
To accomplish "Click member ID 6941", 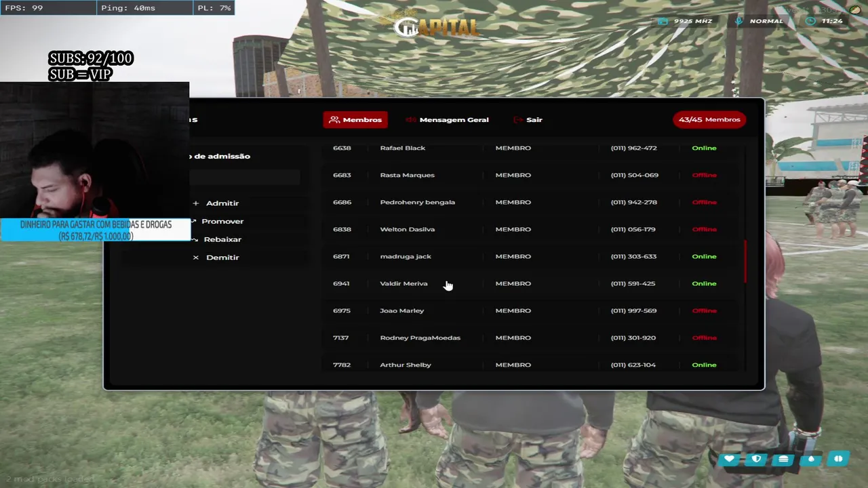I will click(x=341, y=283).
